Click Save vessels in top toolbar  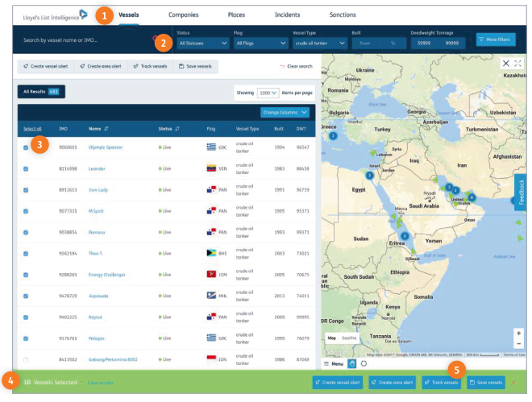pos(195,66)
